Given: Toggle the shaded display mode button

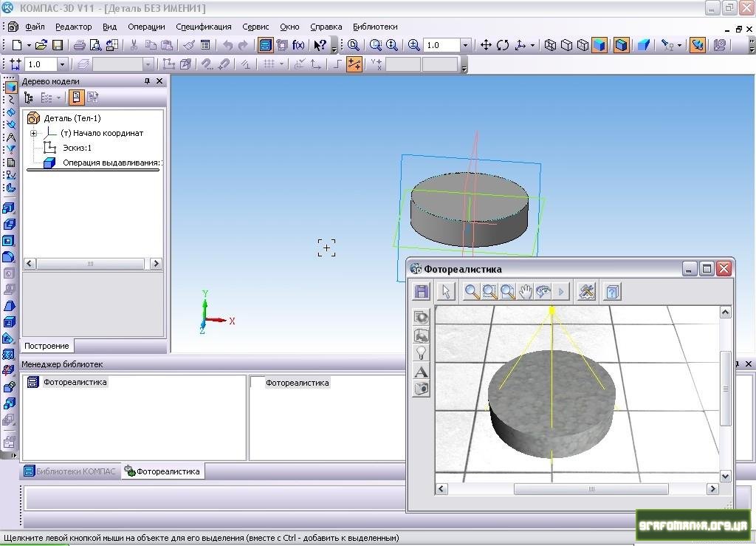Looking at the screenshot, I should [599, 45].
